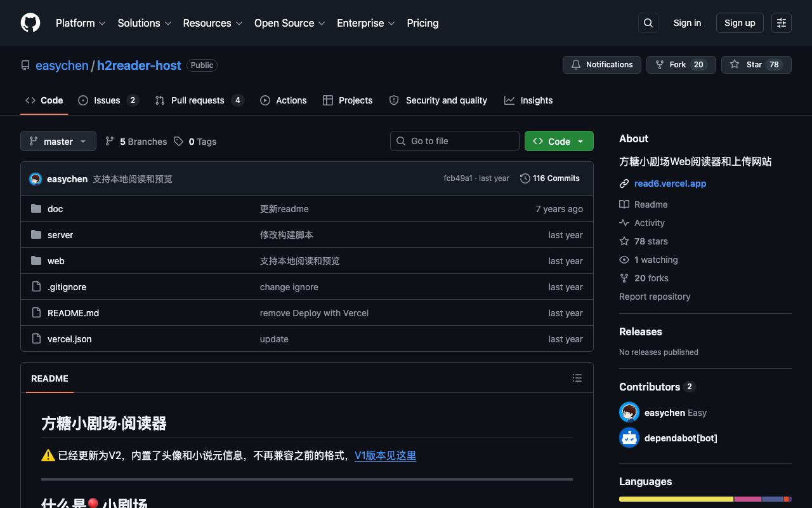
Task: Click the Sign in link
Action: click(x=687, y=23)
